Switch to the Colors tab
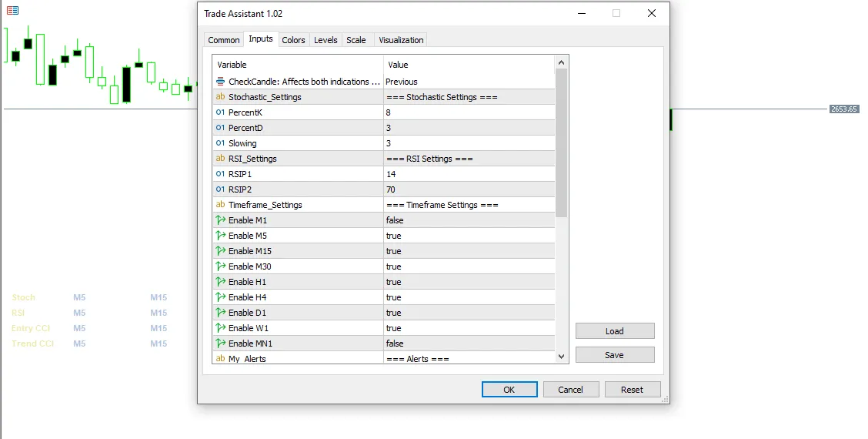This screenshot has height=439, width=868. (x=293, y=40)
